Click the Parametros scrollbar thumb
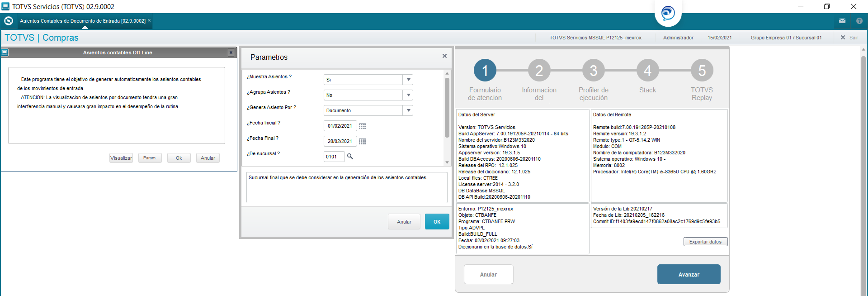This screenshot has width=868, height=296. click(447, 107)
